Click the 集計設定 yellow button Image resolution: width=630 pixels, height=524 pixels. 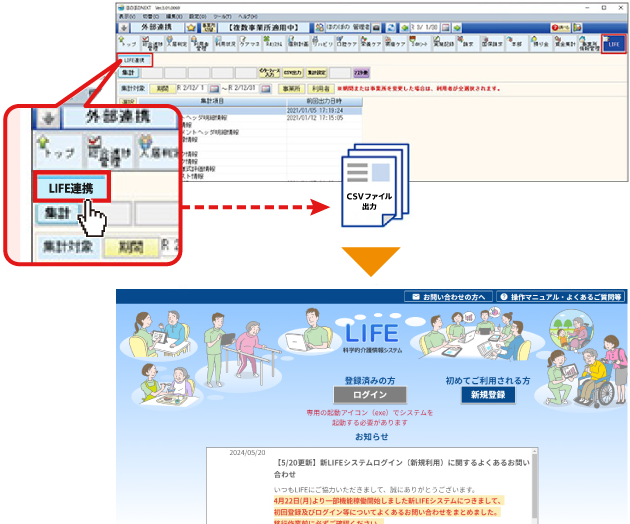[316, 73]
